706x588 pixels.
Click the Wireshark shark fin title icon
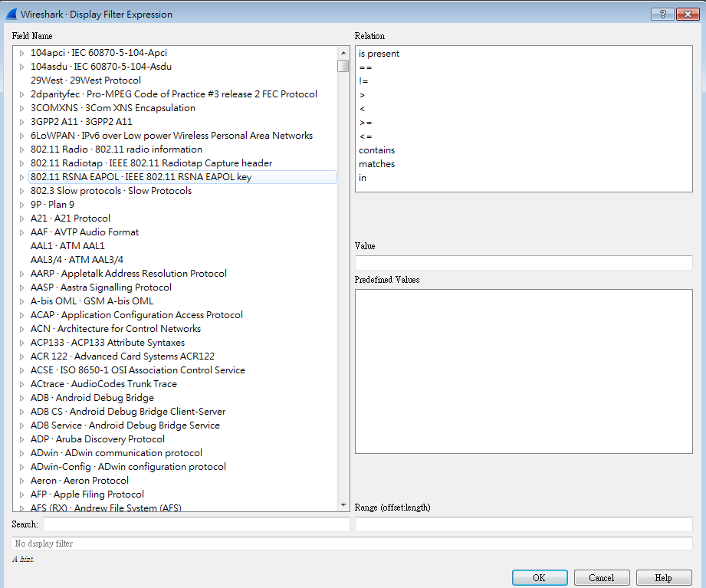click(11, 15)
